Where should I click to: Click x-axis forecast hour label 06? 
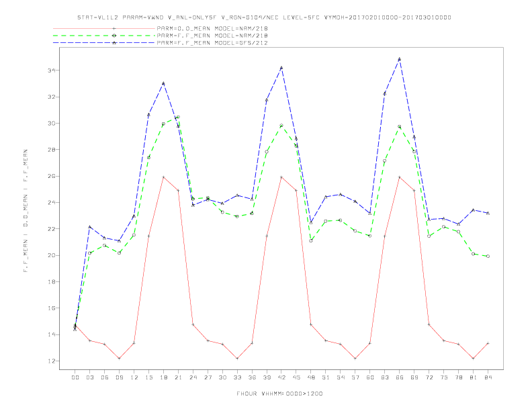105,377
